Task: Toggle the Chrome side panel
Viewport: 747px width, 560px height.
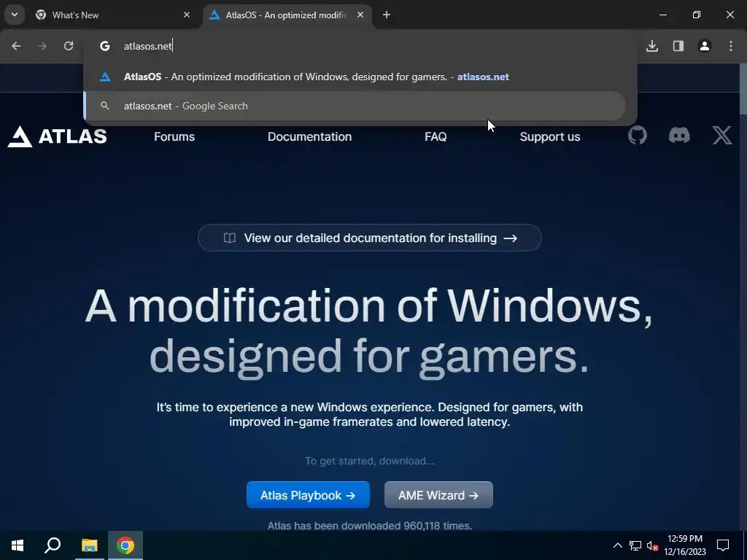Action: coord(678,46)
